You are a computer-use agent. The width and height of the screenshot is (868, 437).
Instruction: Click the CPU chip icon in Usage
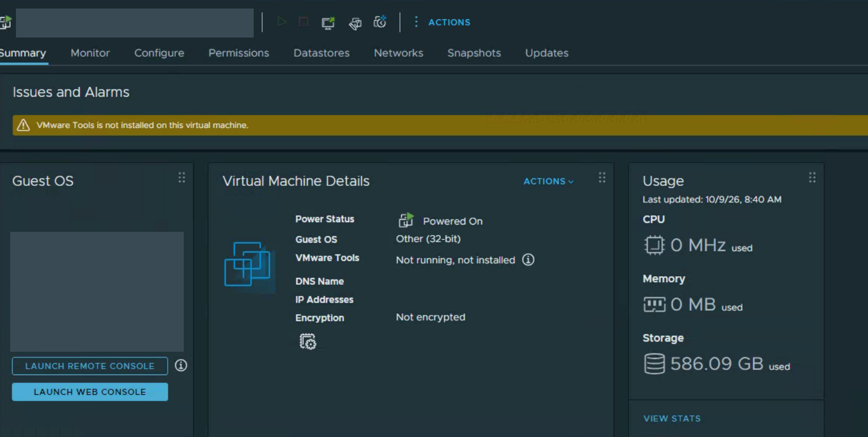tap(654, 245)
